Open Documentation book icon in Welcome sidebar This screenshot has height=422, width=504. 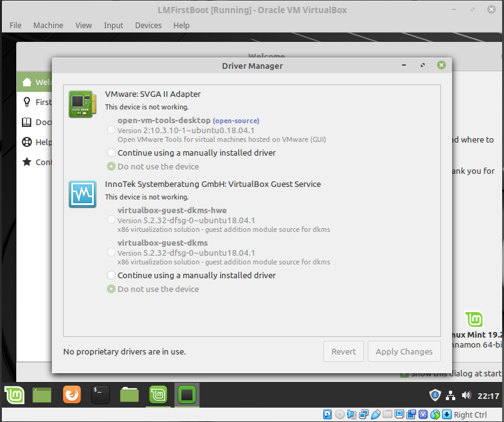[x=27, y=122]
